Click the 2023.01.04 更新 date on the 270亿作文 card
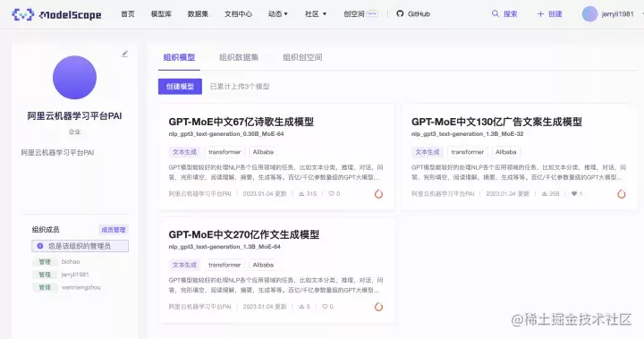This screenshot has height=339, width=644. tap(265, 307)
